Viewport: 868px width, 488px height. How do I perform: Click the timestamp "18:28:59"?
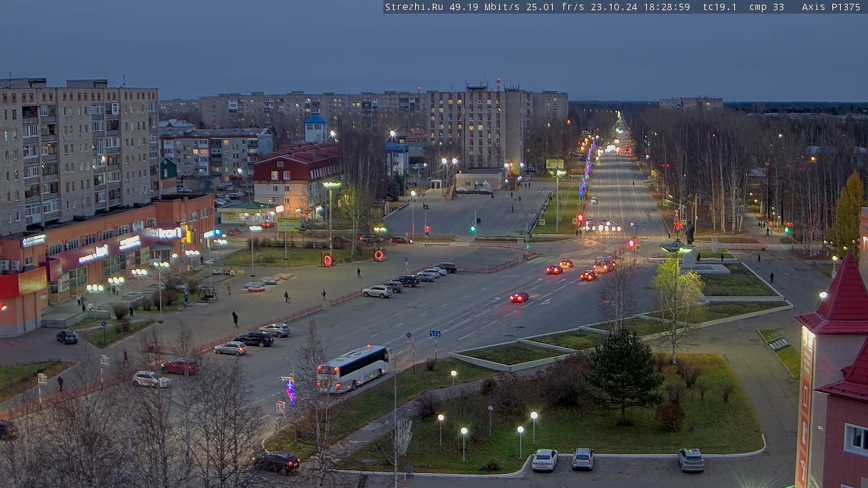(x=667, y=7)
